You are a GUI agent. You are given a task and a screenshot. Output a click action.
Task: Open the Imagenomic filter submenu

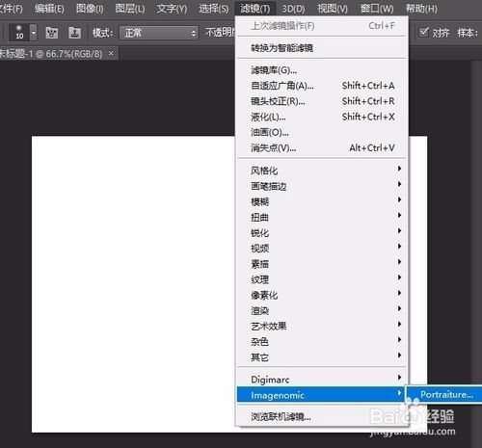click(322, 395)
